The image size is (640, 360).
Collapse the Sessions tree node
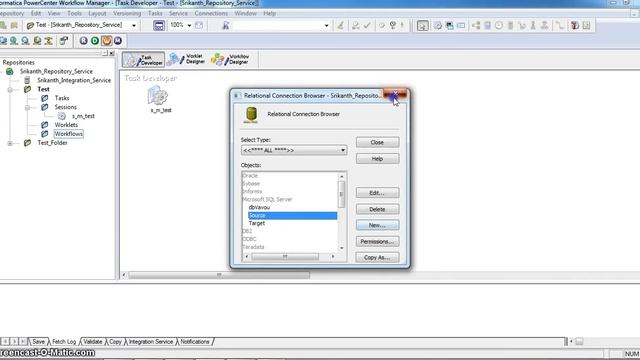(x=27, y=107)
